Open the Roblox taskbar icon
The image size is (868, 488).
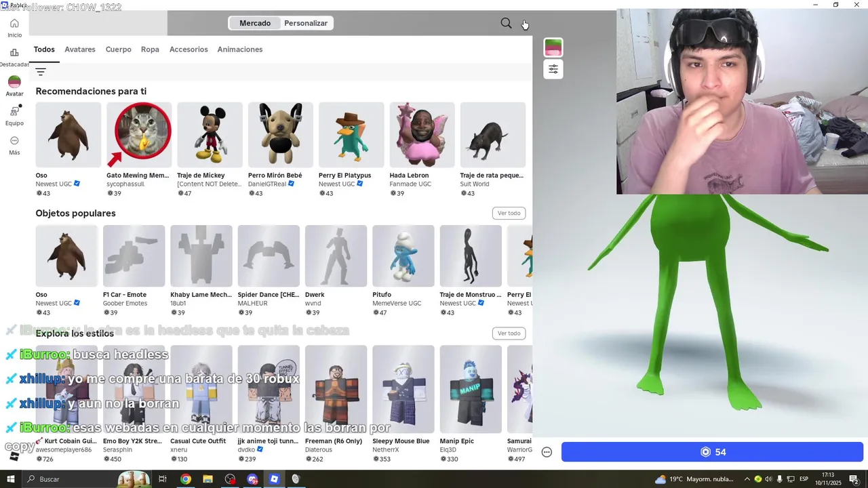coord(274,479)
